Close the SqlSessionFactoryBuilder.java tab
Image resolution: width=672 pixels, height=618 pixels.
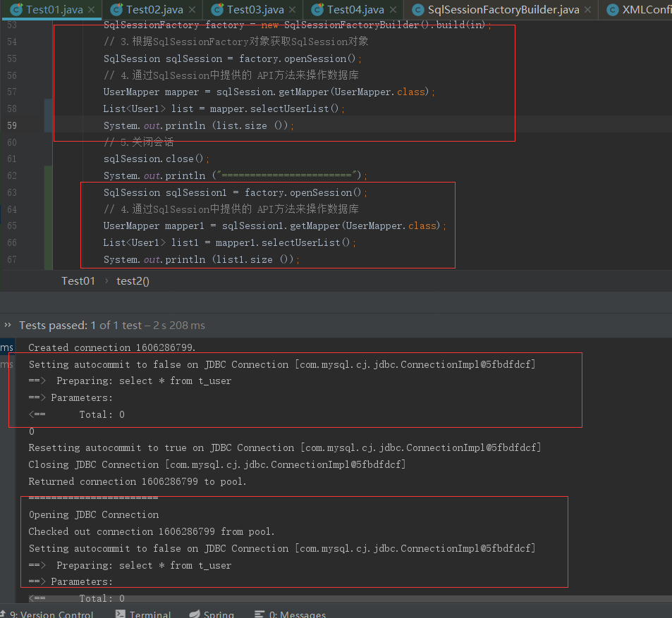587,9
